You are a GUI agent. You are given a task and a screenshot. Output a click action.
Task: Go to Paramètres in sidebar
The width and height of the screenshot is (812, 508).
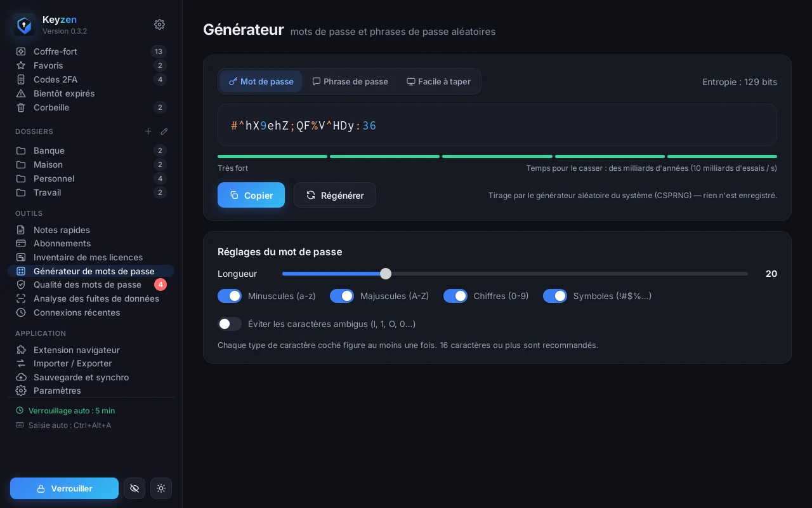(x=91, y=391)
